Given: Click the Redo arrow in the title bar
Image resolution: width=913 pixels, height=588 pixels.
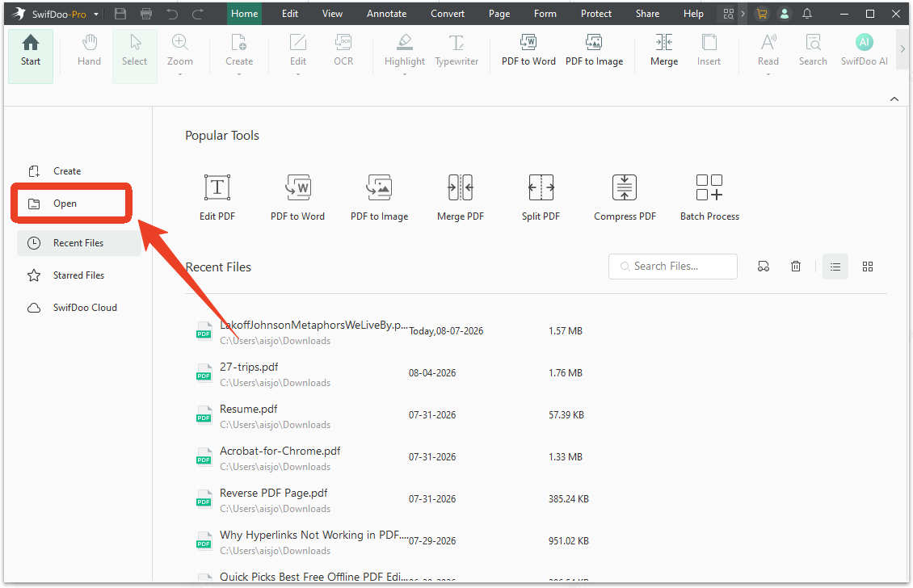Looking at the screenshot, I should pos(198,14).
